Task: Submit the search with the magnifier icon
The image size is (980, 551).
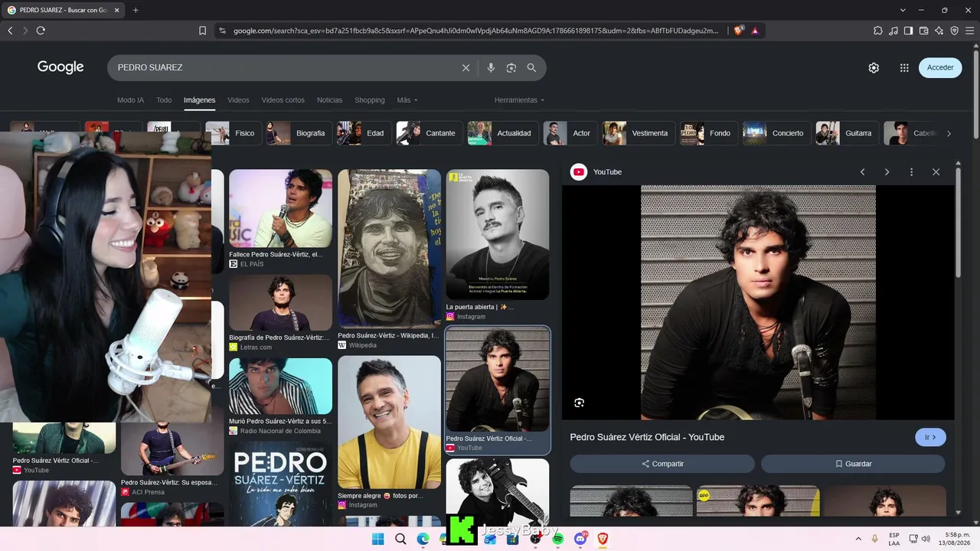Action: pyautogui.click(x=531, y=67)
